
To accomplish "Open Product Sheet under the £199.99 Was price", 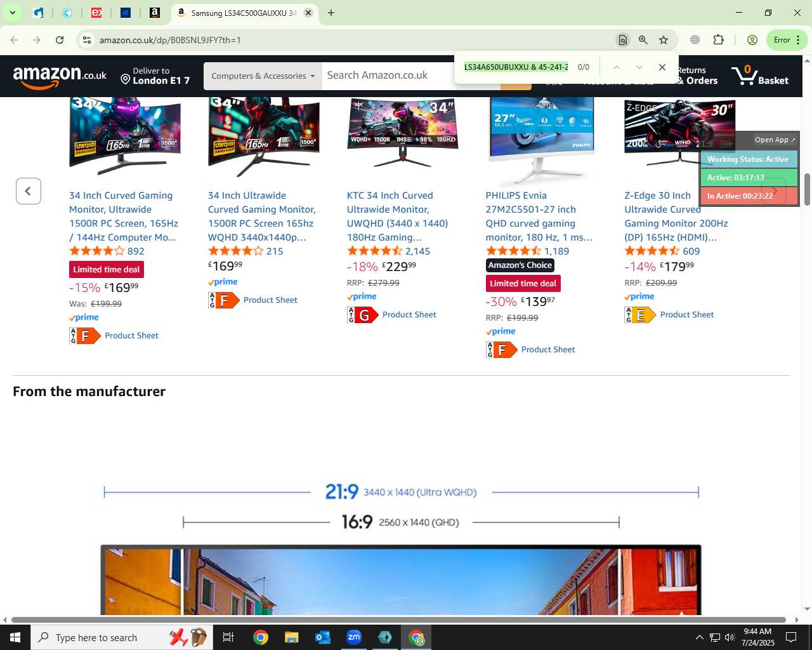I will [131, 336].
